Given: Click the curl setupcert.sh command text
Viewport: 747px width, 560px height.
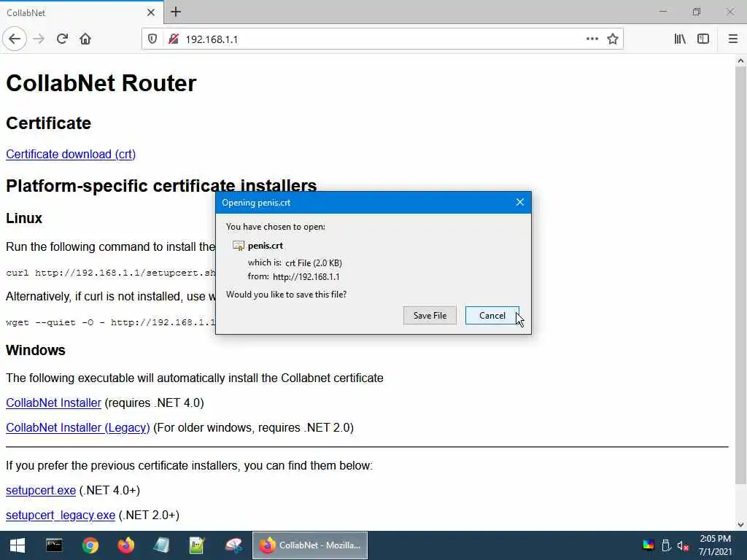Looking at the screenshot, I should coord(111,273).
